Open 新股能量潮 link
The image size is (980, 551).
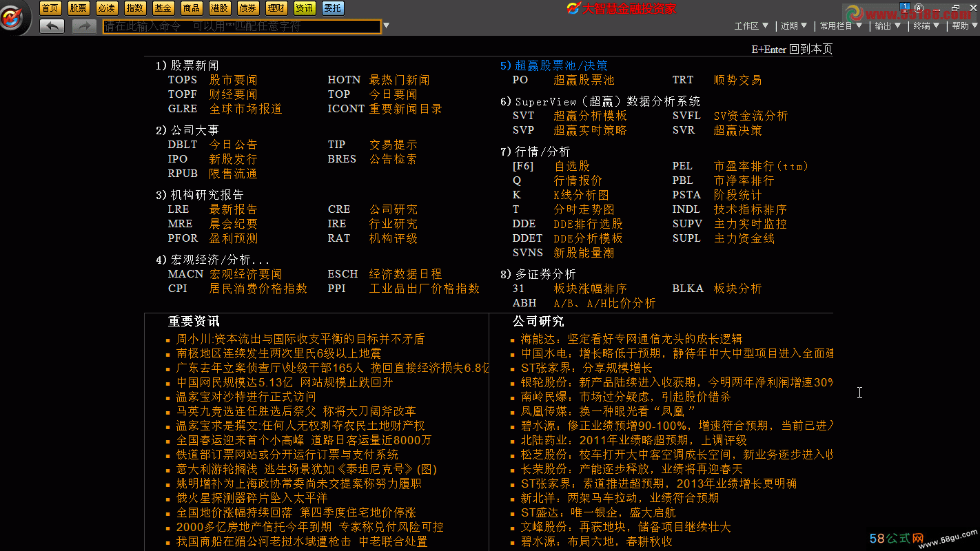(584, 253)
